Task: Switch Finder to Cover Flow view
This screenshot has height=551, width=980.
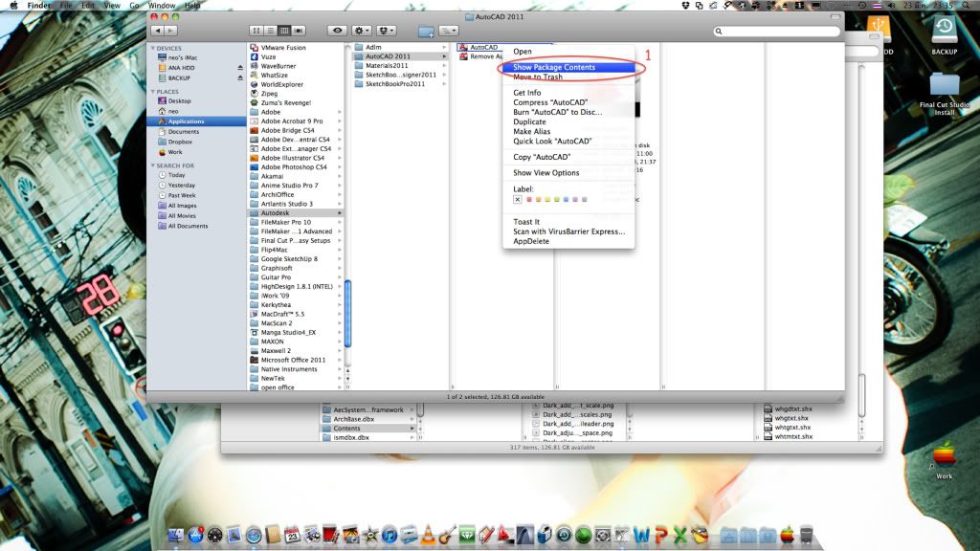Action: (299, 31)
